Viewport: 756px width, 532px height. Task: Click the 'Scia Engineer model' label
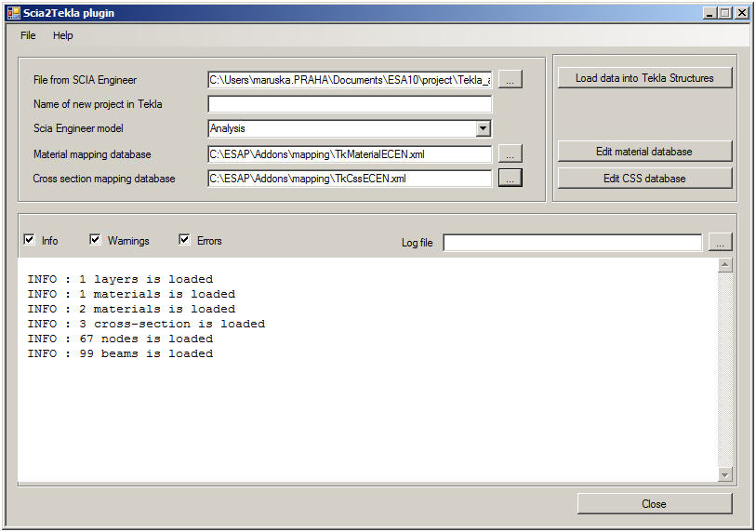pyautogui.click(x=78, y=128)
